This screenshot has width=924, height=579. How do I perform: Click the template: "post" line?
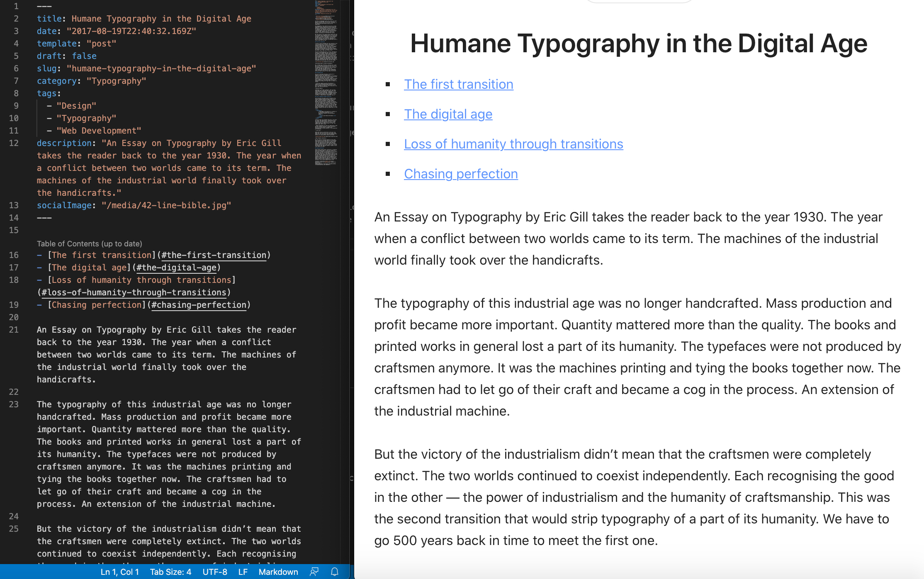coord(77,44)
